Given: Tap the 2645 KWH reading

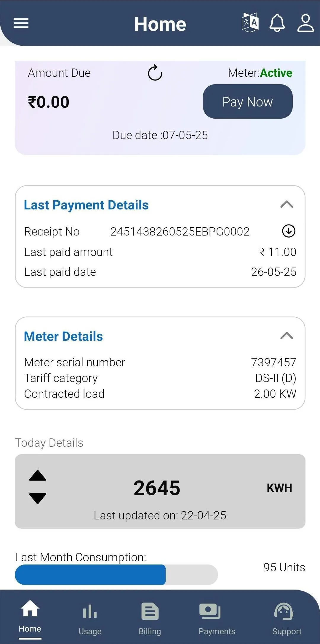Looking at the screenshot, I should pos(157,488).
